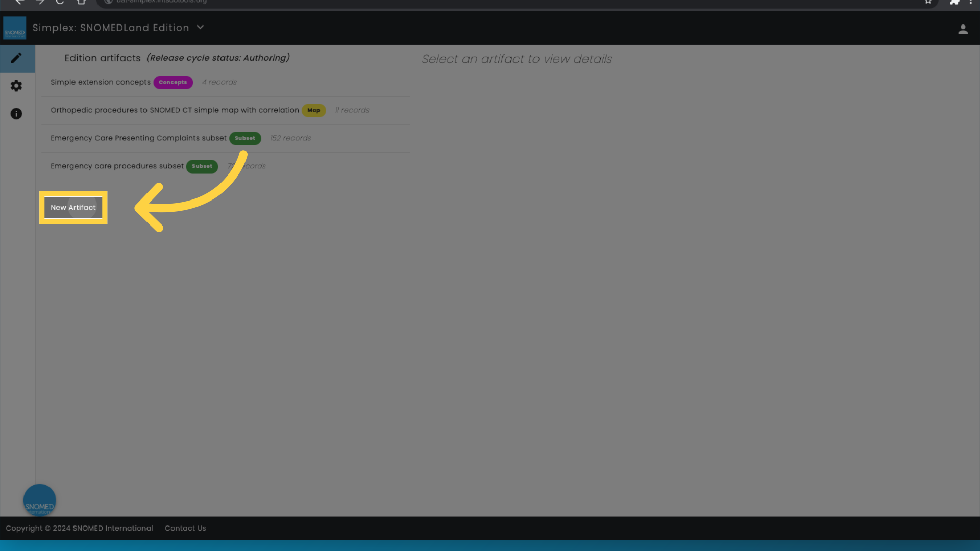
Task: Click the Copyright 2024 SNOMED International text
Action: [79, 528]
